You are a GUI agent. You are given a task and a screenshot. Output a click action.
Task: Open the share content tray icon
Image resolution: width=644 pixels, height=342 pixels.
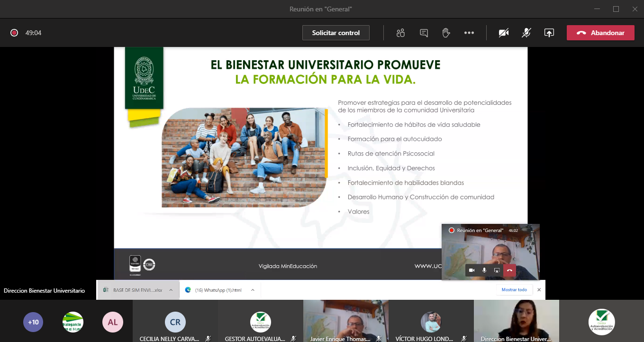point(549,33)
